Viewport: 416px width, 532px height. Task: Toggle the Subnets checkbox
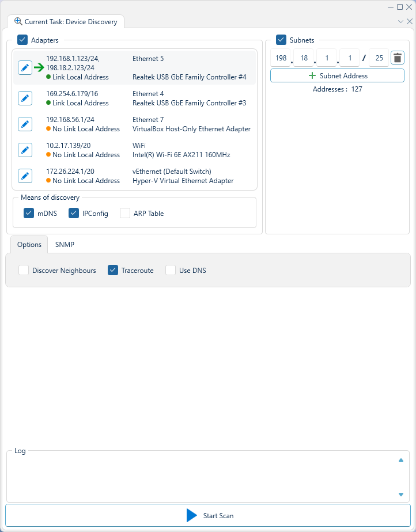[x=281, y=40]
